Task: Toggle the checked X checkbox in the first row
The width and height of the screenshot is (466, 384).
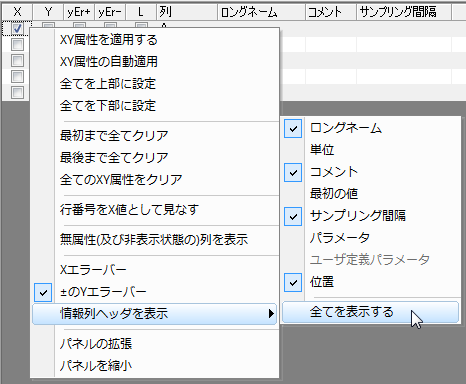Action: coord(17,28)
